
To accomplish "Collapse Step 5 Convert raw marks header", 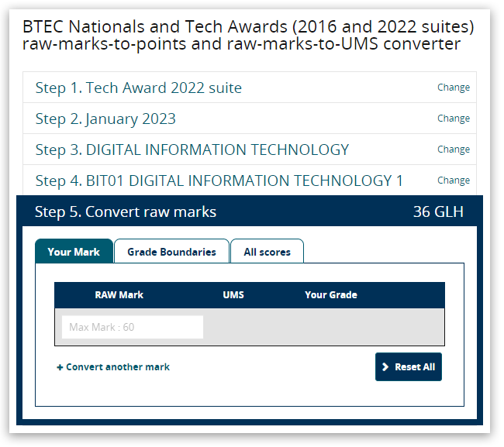I will (126, 212).
